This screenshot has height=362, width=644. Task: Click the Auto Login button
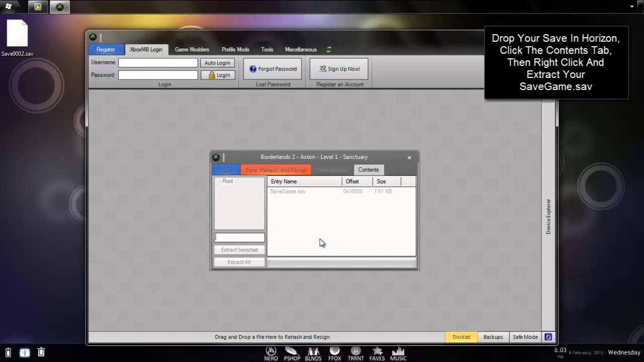(x=217, y=63)
